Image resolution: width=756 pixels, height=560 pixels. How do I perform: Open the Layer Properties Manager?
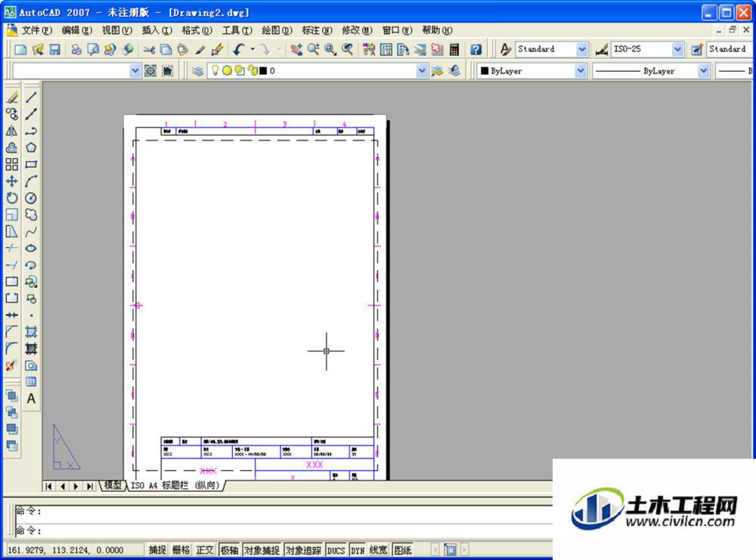pos(197,71)
